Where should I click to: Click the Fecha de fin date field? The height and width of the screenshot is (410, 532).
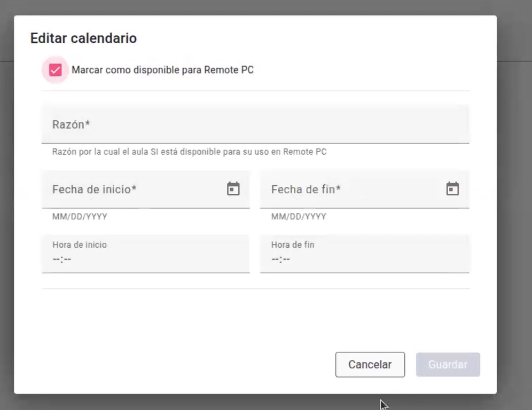(x=364, y=189)
